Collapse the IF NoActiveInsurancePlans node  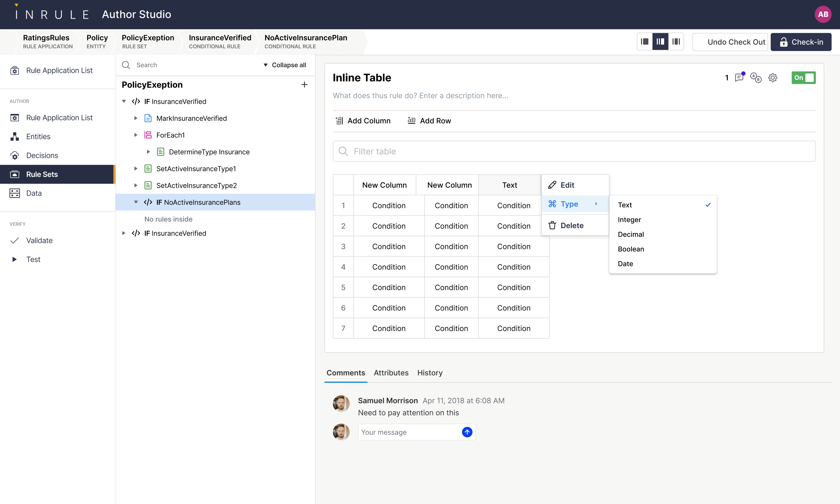click(136, 202)
